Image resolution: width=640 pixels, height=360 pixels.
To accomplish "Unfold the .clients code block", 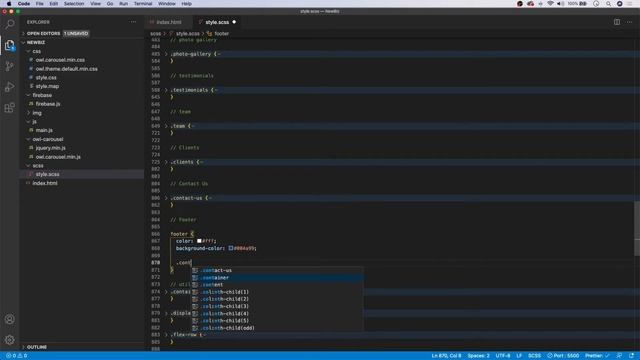I will [166, 162].
